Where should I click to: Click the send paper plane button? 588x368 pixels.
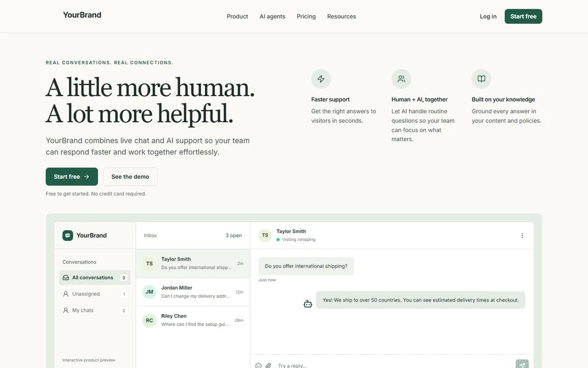pos(522,364)
